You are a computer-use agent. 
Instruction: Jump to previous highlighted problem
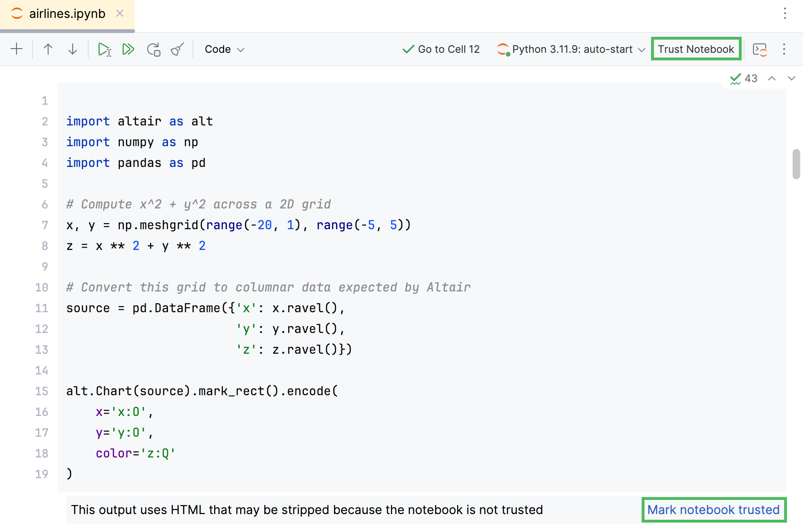(x=772, y=78)
